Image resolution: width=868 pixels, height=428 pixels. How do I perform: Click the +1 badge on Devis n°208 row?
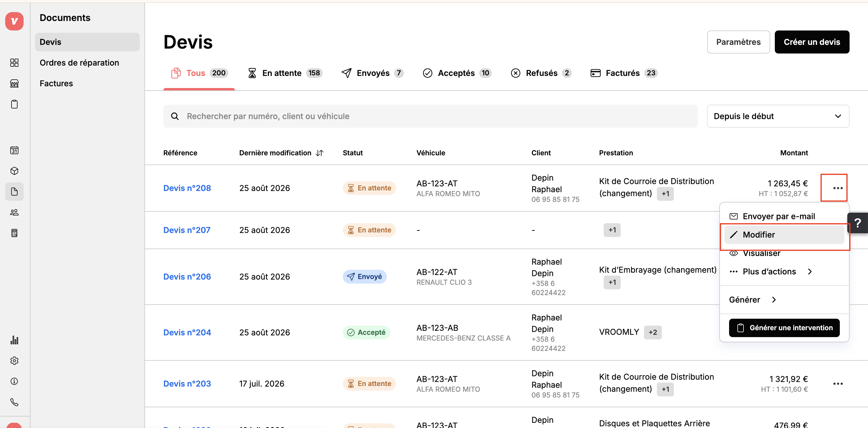[x=665, y=194]
